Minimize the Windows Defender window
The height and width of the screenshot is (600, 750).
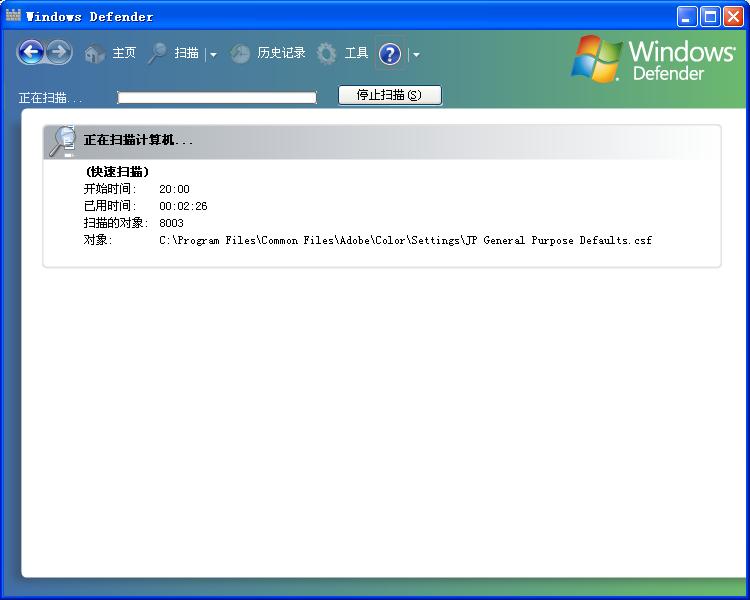pos(687,17)
